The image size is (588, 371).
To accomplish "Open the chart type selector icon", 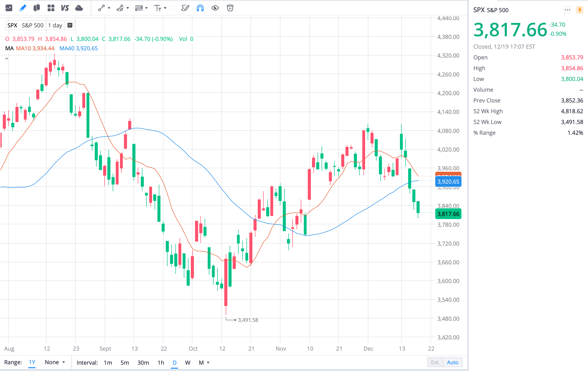I will click(36, 8).
